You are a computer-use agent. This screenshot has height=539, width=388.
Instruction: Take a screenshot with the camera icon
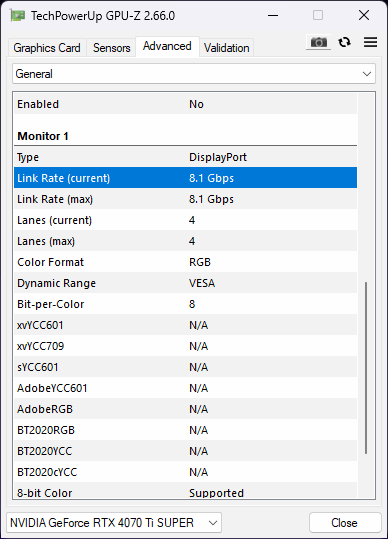point(319,42)
